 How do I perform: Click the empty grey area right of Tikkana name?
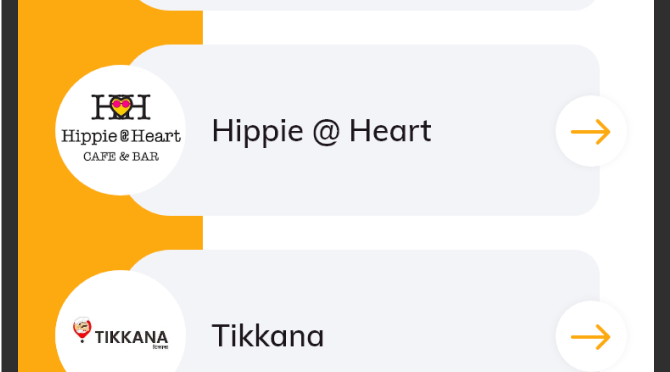click(440, 336)
